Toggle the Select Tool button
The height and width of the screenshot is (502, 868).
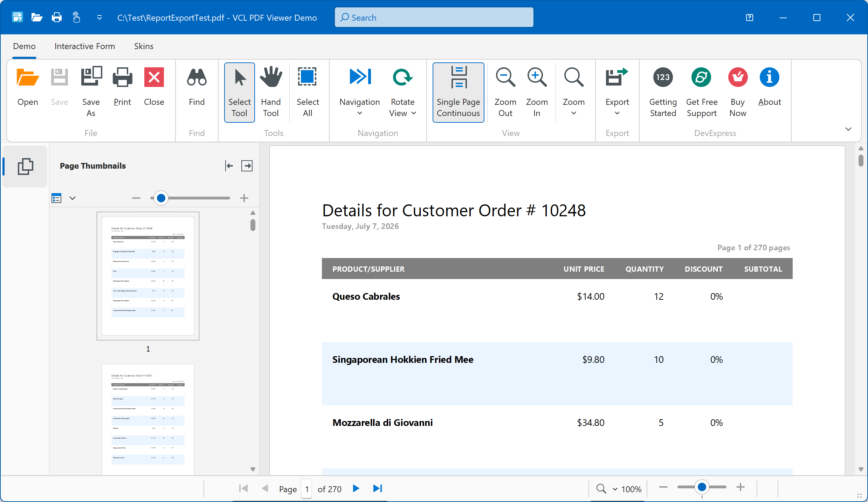tap(239, 93)
